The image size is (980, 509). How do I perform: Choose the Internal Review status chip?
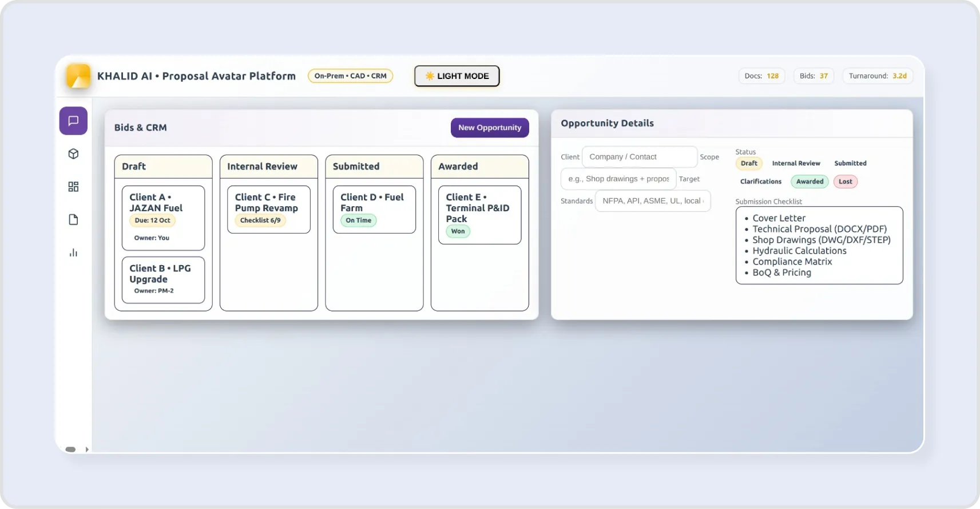[x=796, y=163]
